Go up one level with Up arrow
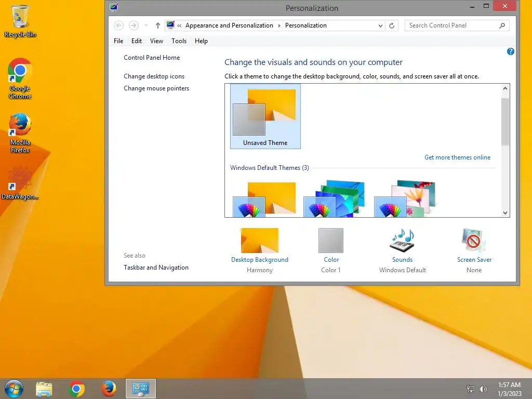532x399 pixels. pyautogui.click(x=158, y=25)
